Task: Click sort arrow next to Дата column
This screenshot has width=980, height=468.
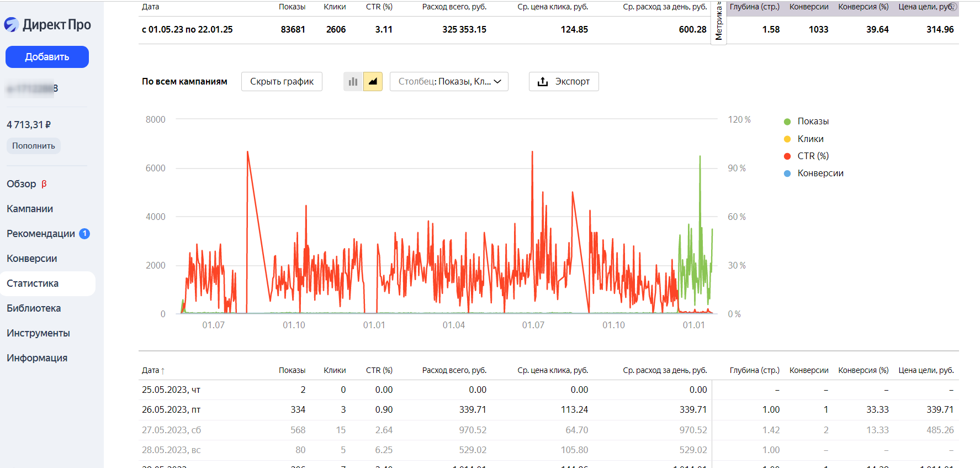Action: [x=163, y=371]
